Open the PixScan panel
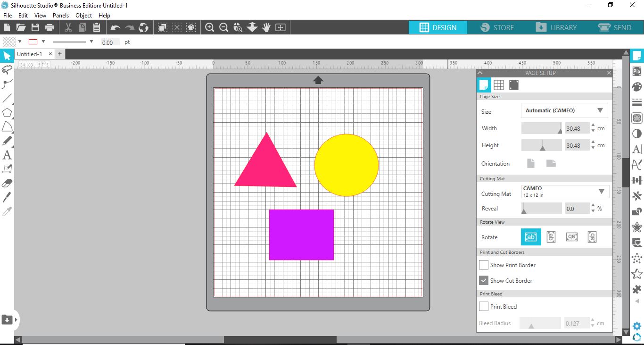The width and height of the screenshot is (644, 345). coord(636,71)
